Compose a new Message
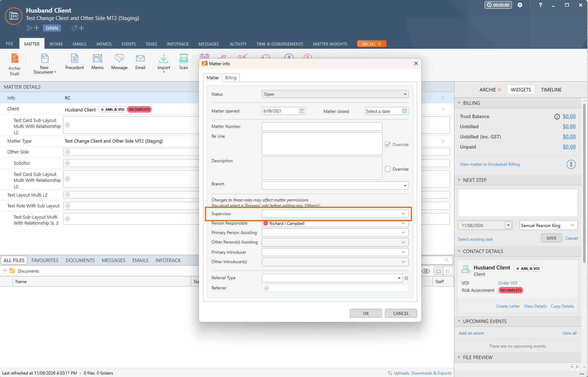This screenshot has height=377, width=588. (119, 62)
